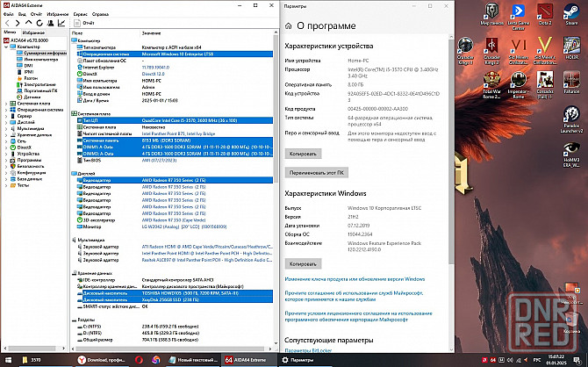Screen dimensions: 588x367
Task: Click the Back arrow in AIDA64 toolbar
Action: pyautogui.click(x=7, y=23)
